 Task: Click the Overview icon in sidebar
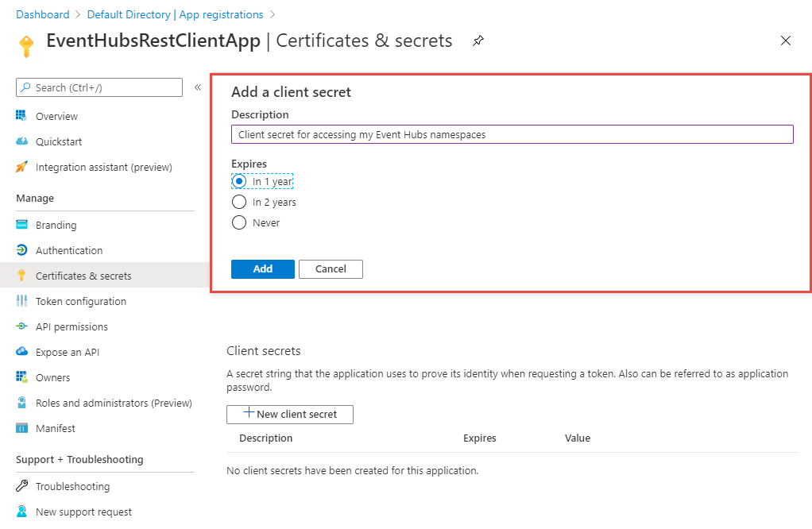tap(21, 116)
